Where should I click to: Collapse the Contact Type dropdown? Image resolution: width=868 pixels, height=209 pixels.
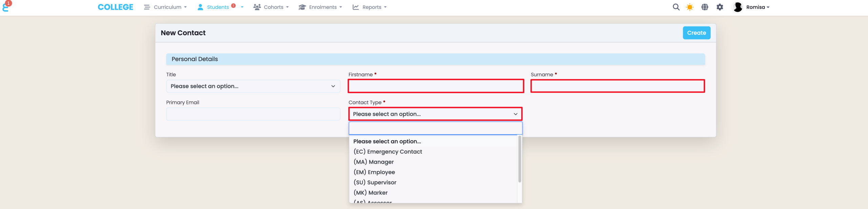[435, 114]
